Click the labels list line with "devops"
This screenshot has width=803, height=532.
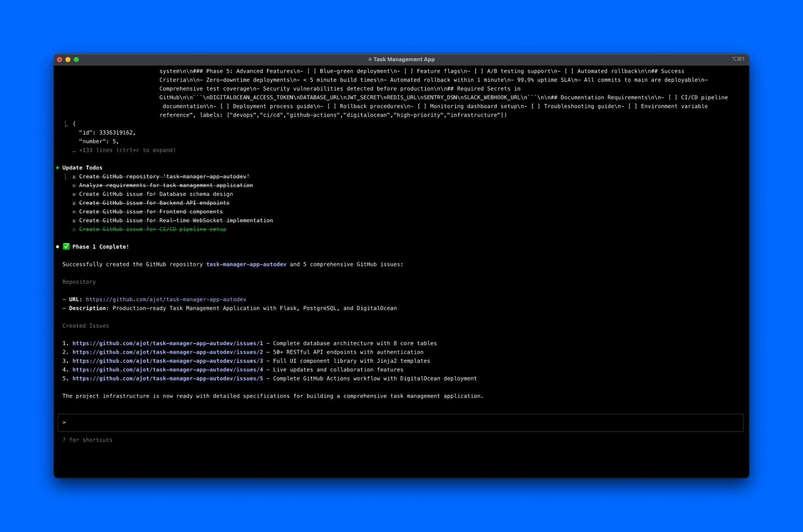(x=333, y=115)
